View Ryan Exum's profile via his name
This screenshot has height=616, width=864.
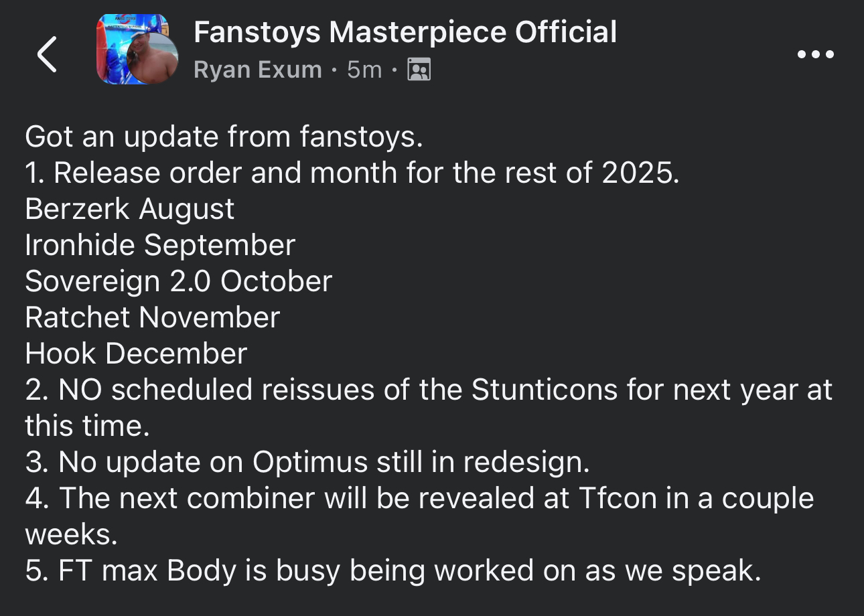pos(258,70)
